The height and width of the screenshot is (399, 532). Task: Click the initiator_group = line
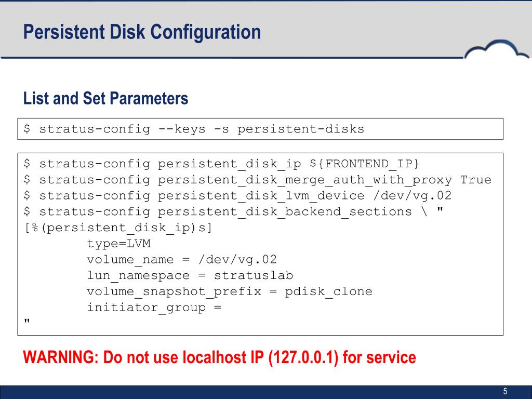pos(154,308)
